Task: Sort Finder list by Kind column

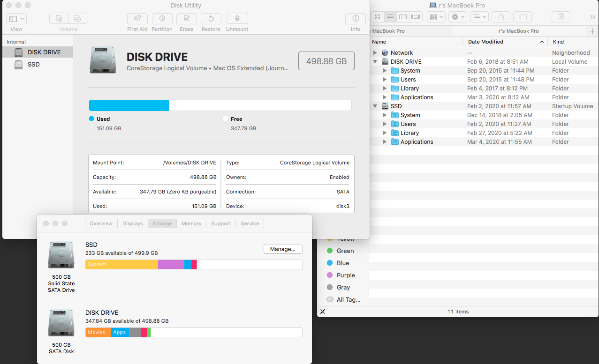Action: click(x=573, y=42)
